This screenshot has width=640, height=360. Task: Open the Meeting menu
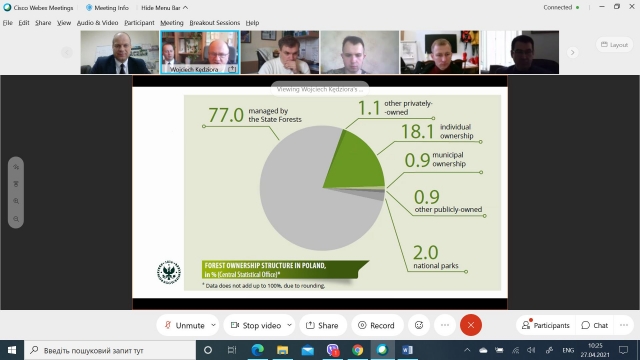[172, 23]
